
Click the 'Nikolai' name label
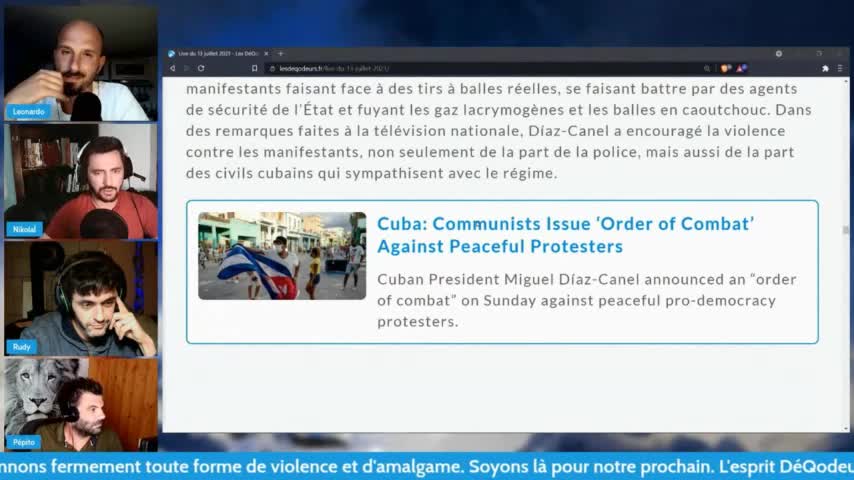(25, 229)
